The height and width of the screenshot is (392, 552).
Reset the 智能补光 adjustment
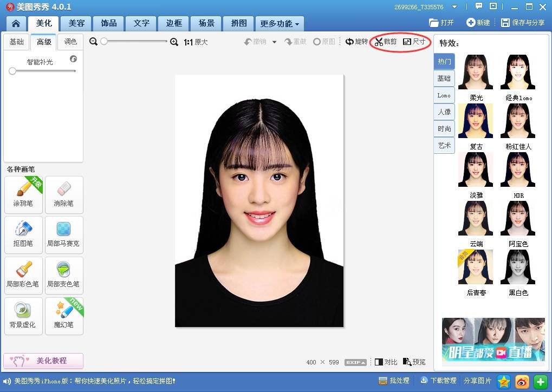tap(73, 59)
